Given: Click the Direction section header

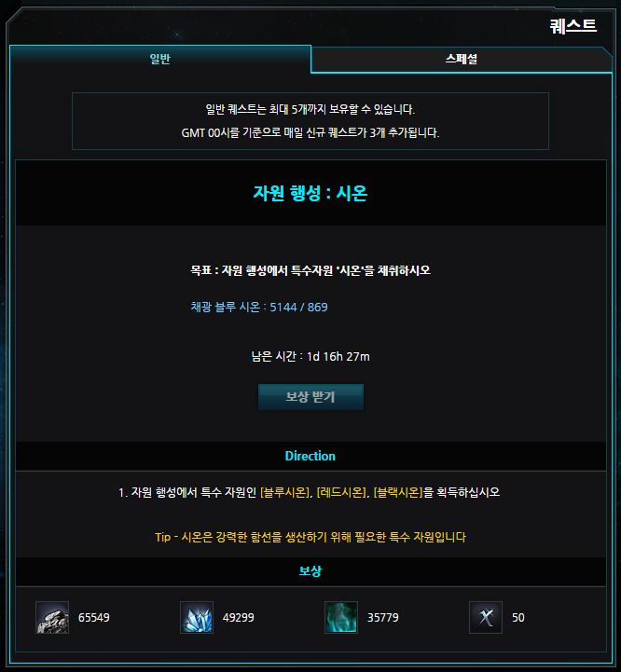Looking at the screenshot, I should (310, 456).
